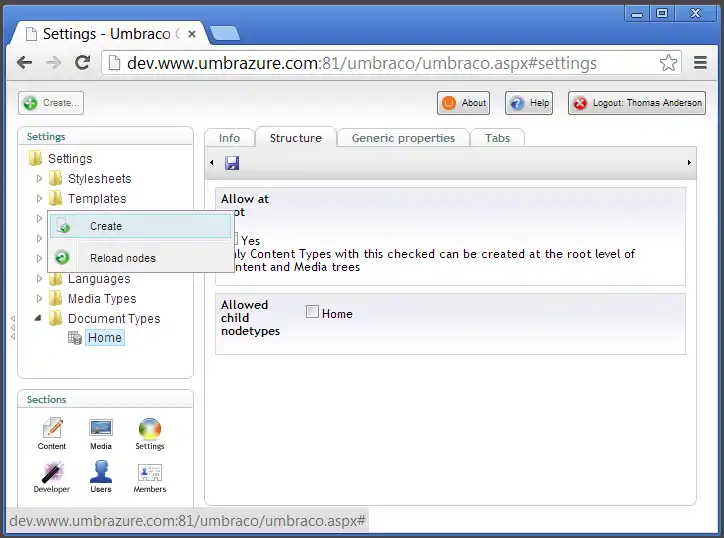Select the Languages tree item
The width and height of the screenshot is (724, 538).
[x=99, y=279]
